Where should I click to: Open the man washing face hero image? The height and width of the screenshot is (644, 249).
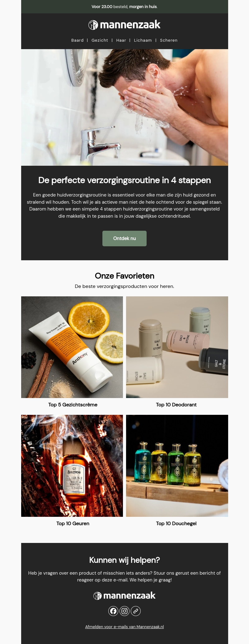click(x=125, y=107)
